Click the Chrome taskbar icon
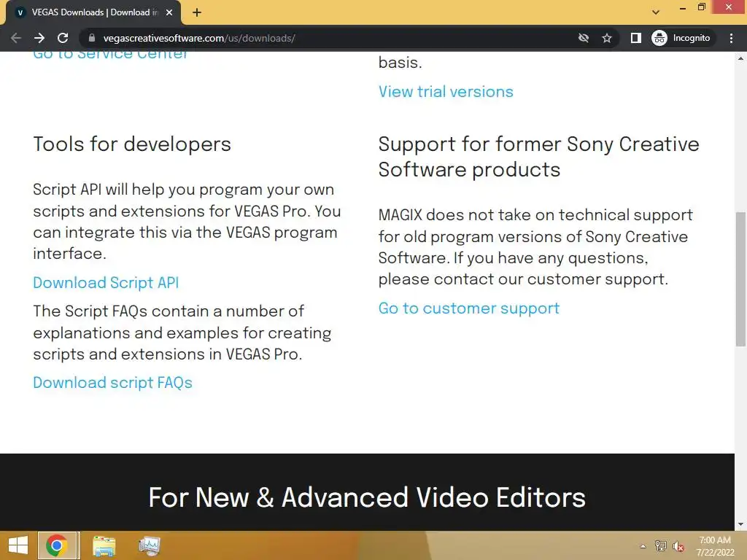Screen dimensions: 747x560 click(57, 545)
